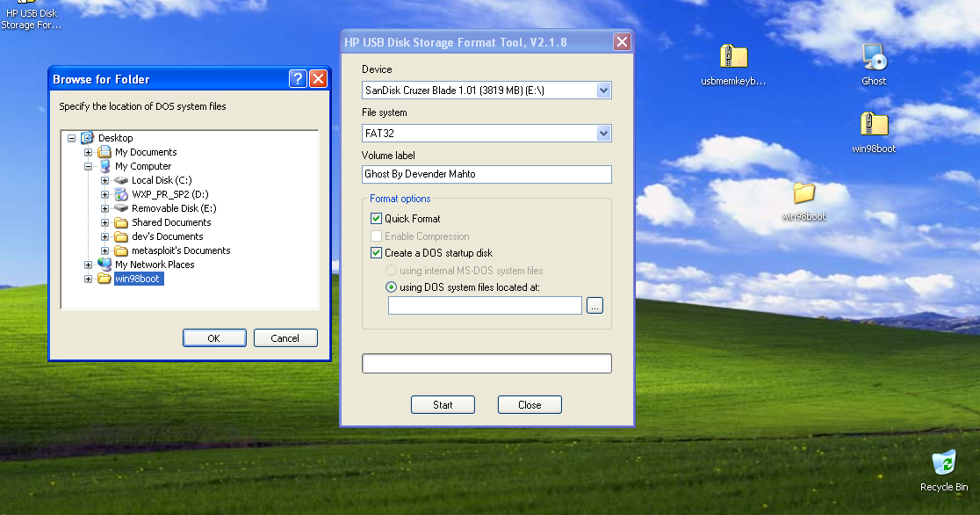Click Start to begin formatting
Viewport: 980px width, 515px height.
click(443, 405)
